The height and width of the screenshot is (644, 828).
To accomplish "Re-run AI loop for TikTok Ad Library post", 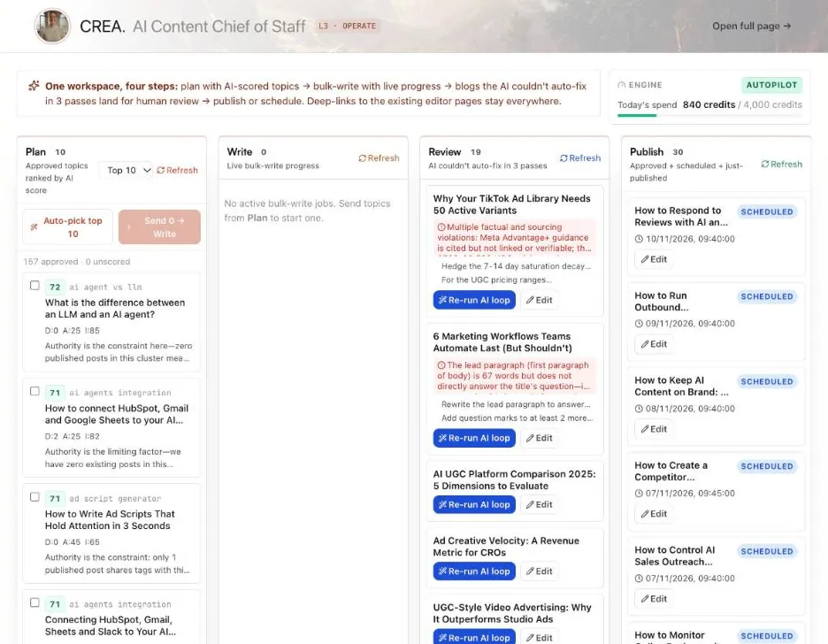I will click(x=474, y=300).
